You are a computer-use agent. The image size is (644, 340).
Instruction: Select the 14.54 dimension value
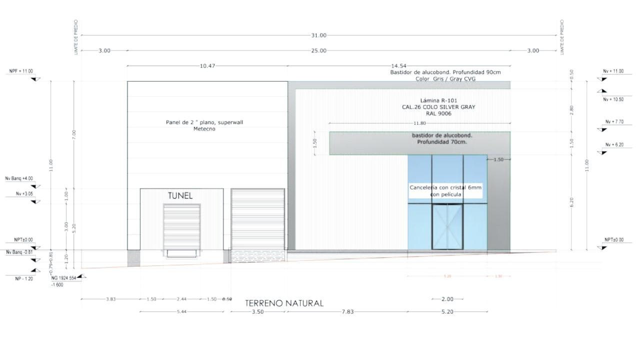coord(398,66)
